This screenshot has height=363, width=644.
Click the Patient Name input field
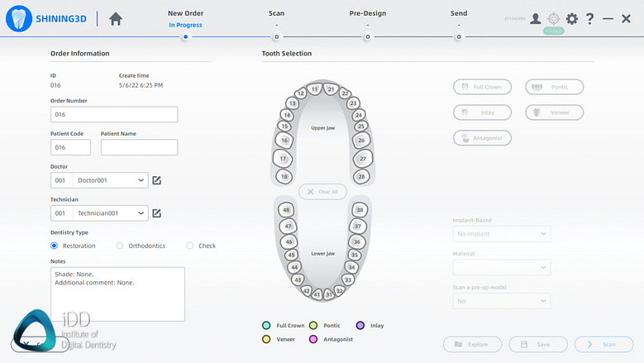pos(139,147)
